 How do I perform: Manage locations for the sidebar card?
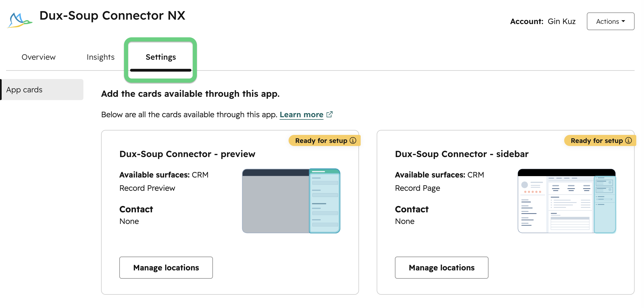(x=442, y=268)
